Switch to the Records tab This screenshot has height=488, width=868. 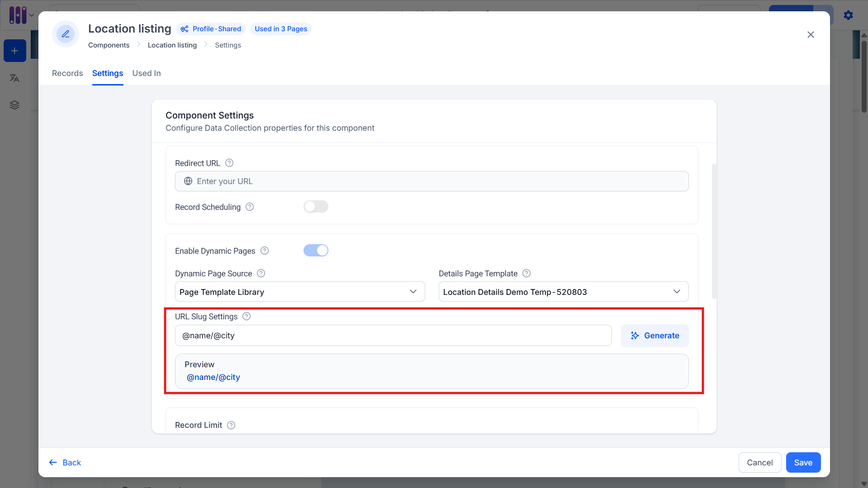(x=67, y=73)
